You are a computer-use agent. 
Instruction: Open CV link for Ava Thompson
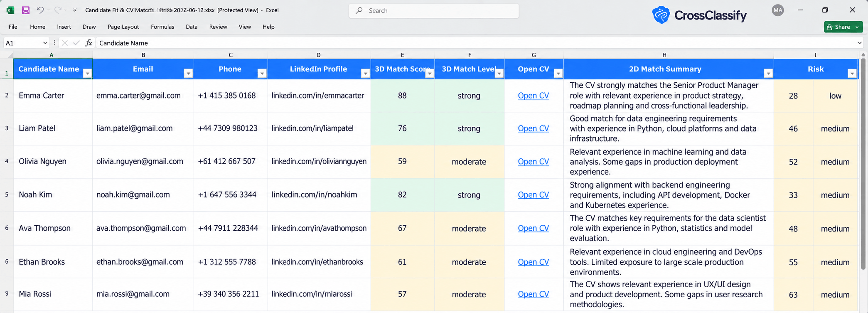tap(534, 228)
